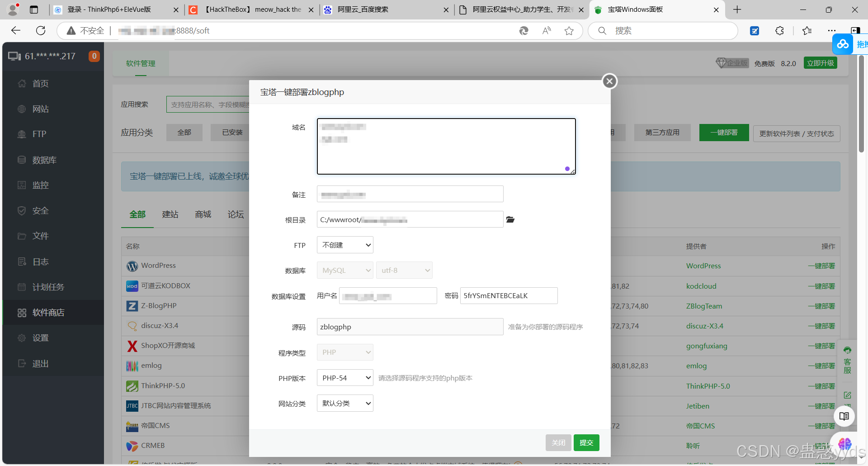
Task: Click the green 提交 submit button
Action: (586, 442)
